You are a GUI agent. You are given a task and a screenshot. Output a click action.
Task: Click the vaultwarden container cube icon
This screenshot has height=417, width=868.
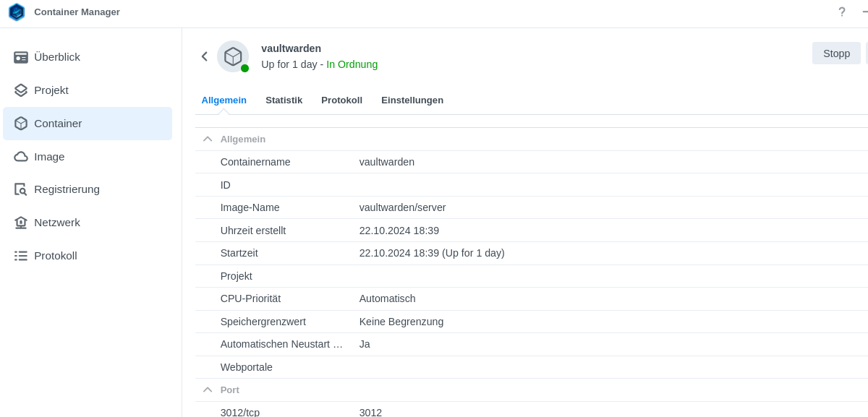click(x=232, y=56)
